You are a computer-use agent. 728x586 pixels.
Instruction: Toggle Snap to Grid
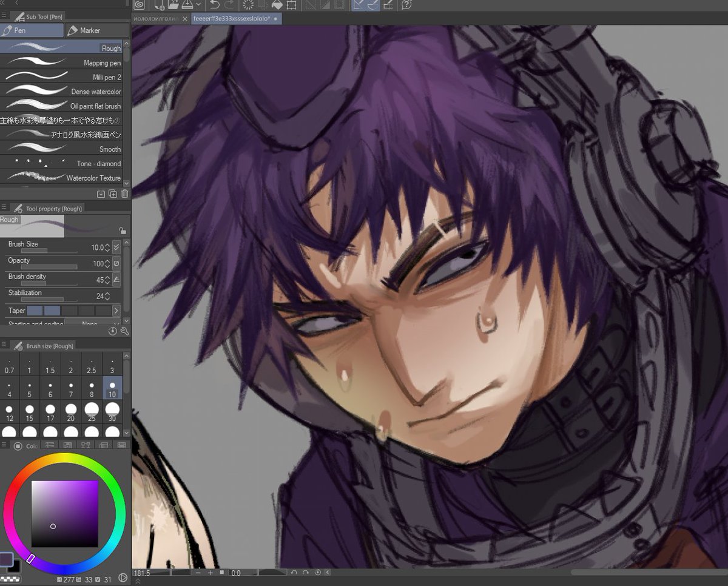click(x=388, y=5)
